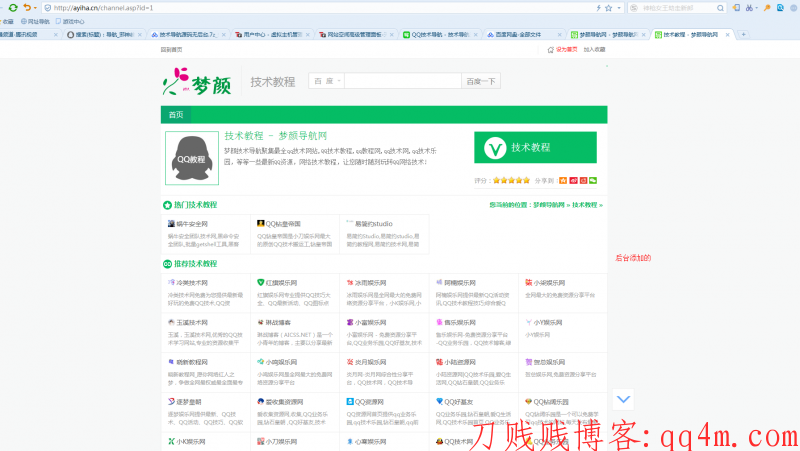Click the red icon of 小柒娱乐网
This screenshot has height=451, width=800.
coord(529,282)
